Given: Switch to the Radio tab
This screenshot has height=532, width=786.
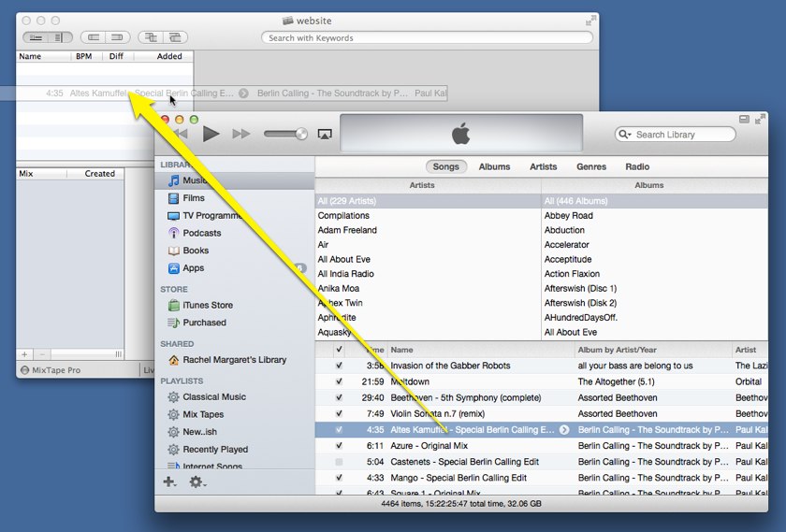Looking at the screenshot, I should click(637, 166).
